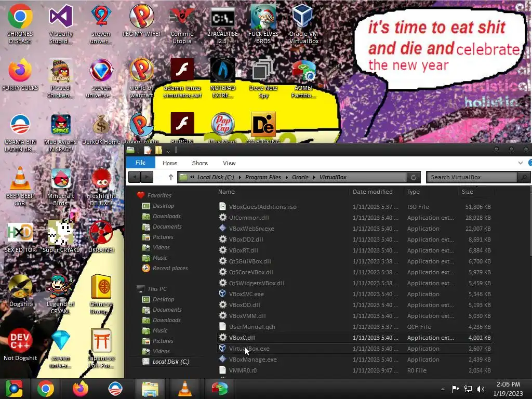Image resolution: width=532 pixels, height=399 pixels.
Task: Select Local Disk (C:) in sidebar
Action: point(166,362)
